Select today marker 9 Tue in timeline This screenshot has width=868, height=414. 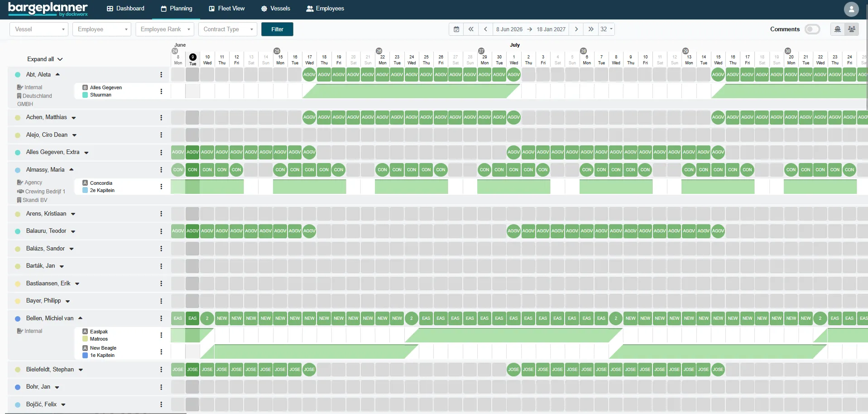click(192, 59)
